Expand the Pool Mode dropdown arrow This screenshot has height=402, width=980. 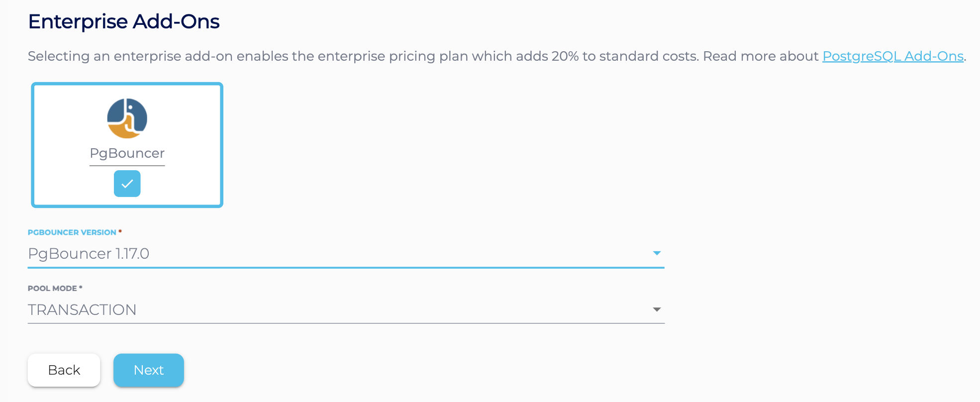[x=657, y=309]
